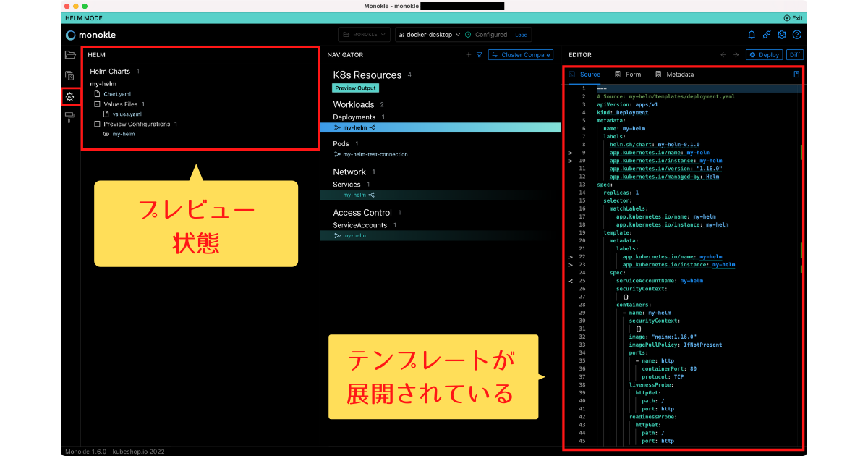Open the help question-mark icon
868x456 pixels.
coord(797,35)
